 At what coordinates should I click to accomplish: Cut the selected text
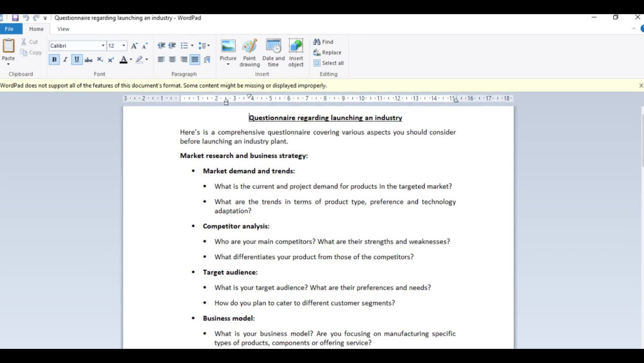[x=30, y=42]
